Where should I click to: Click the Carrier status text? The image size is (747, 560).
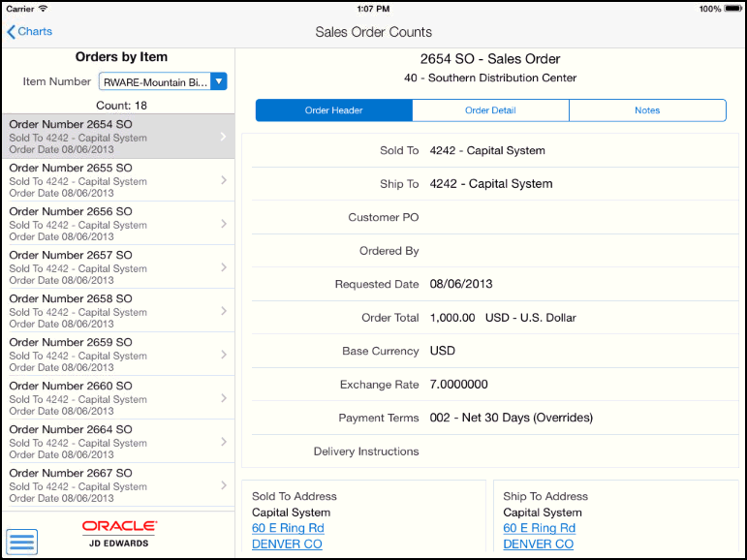(x=20, y=9)
